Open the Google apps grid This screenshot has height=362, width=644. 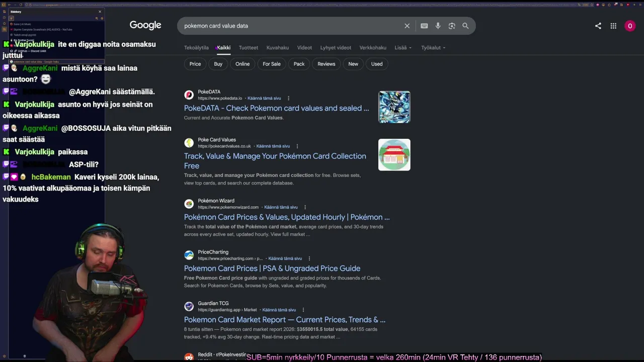613,26
